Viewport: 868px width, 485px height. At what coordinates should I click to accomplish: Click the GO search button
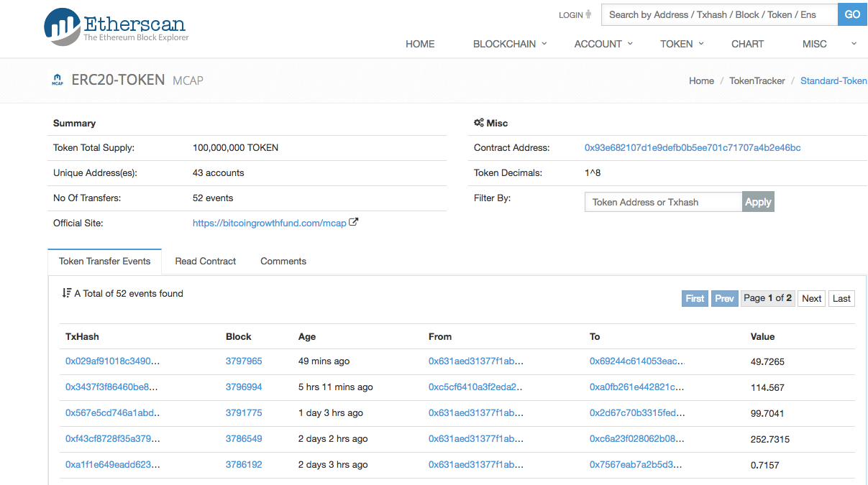point(852,14)
